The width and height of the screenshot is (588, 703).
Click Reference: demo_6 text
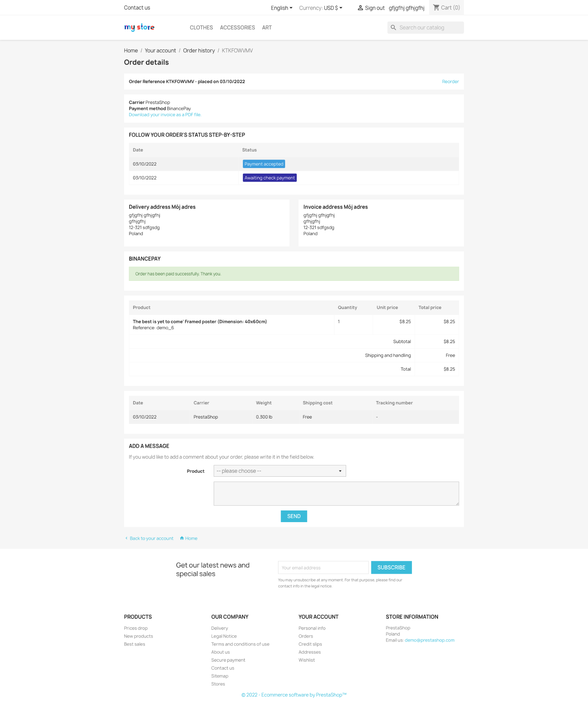[x=153, y=328]
